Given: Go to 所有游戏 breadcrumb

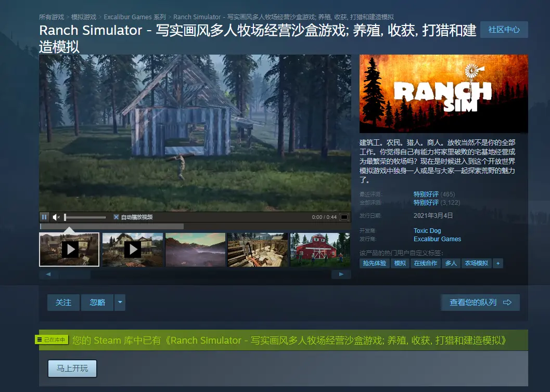Looking at the screenshot, I should [x=52, y=17].
